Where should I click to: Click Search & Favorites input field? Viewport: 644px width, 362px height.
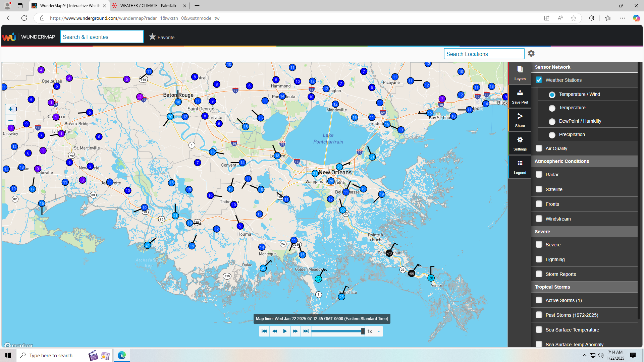pos(102,37)
